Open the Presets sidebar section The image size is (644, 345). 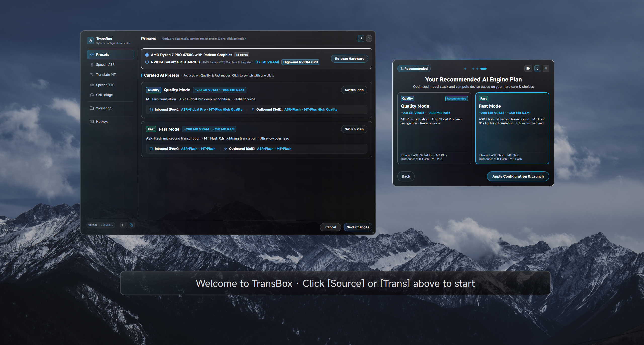(x=110, y=55)
